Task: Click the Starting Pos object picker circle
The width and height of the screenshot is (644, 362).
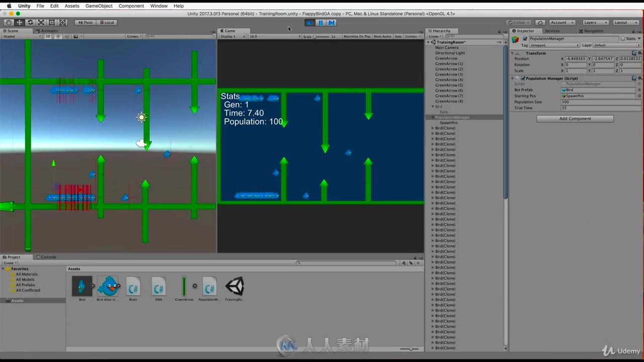Action: [639, 96]
